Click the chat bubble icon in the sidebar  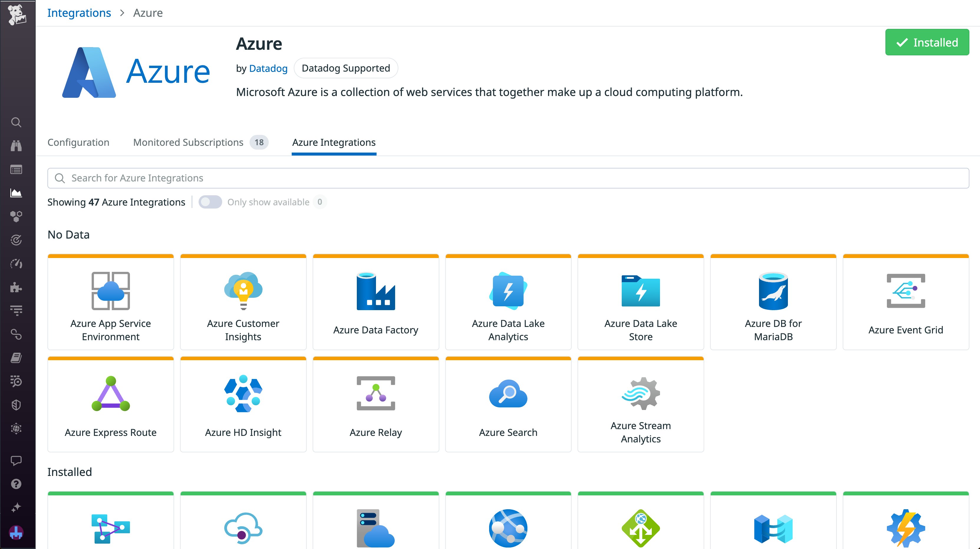tap(16, 460)
